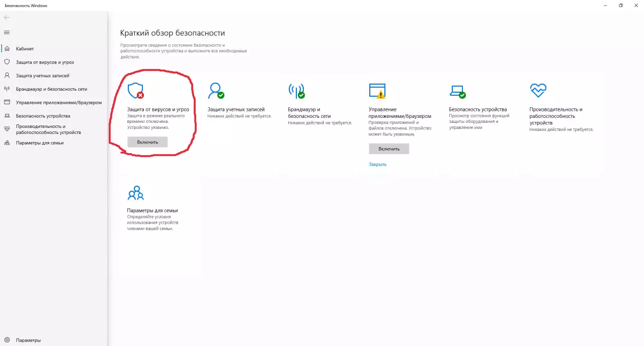
Task: Click the heart health icon in sidebar
Action: 7,129
